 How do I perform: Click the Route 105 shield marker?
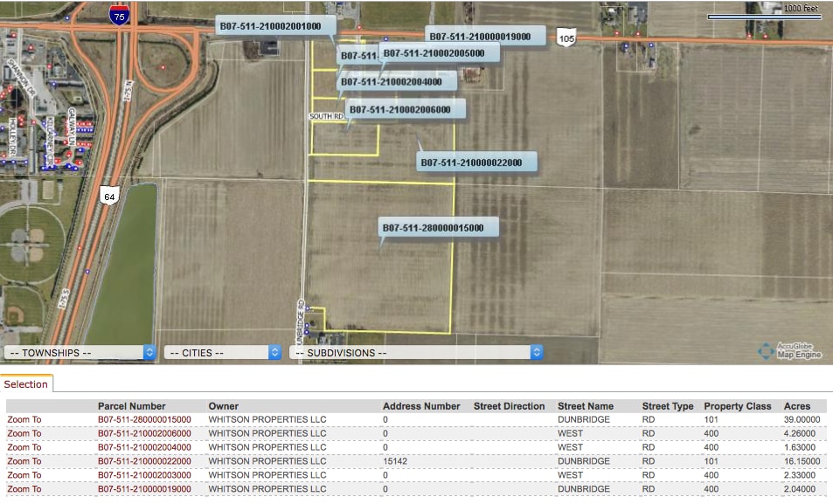(567, 39)
